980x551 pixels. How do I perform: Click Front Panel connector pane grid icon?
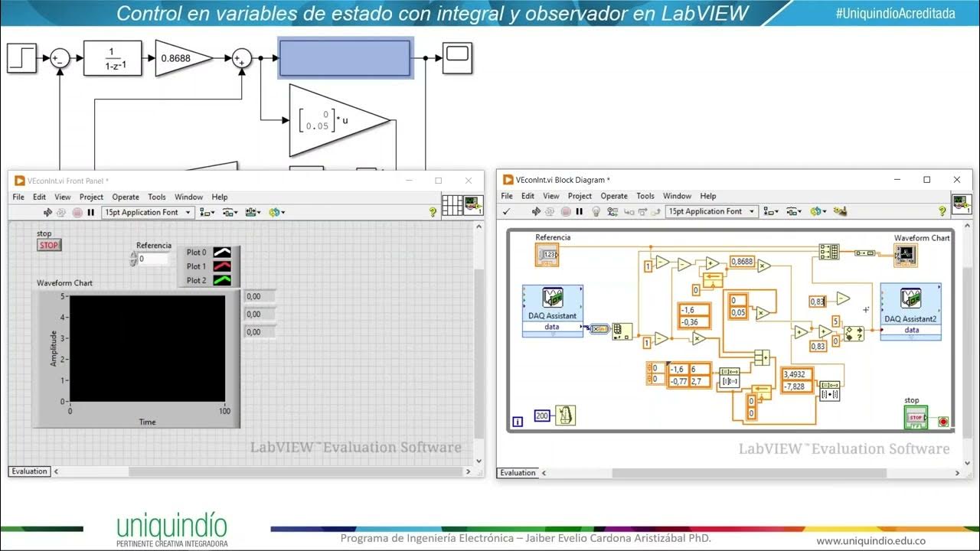(x=452, y=205)
